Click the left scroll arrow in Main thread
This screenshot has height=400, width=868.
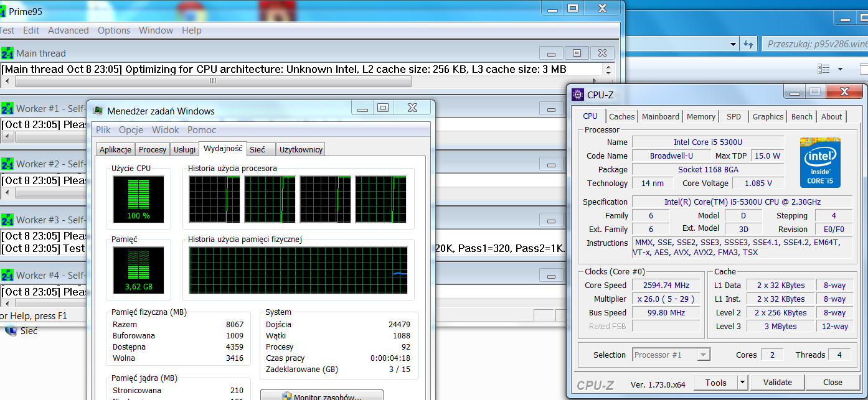tap(7, 81)
